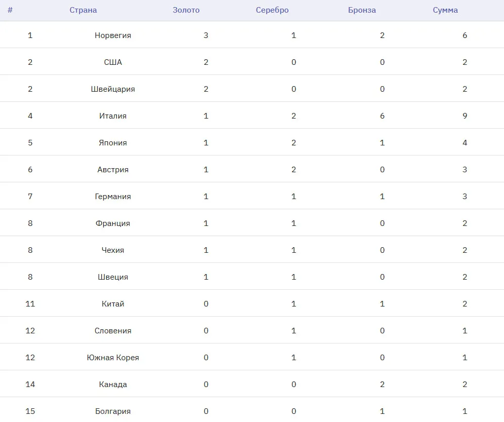Open the Китай entry
504x422 pixels.
point(113,304)
